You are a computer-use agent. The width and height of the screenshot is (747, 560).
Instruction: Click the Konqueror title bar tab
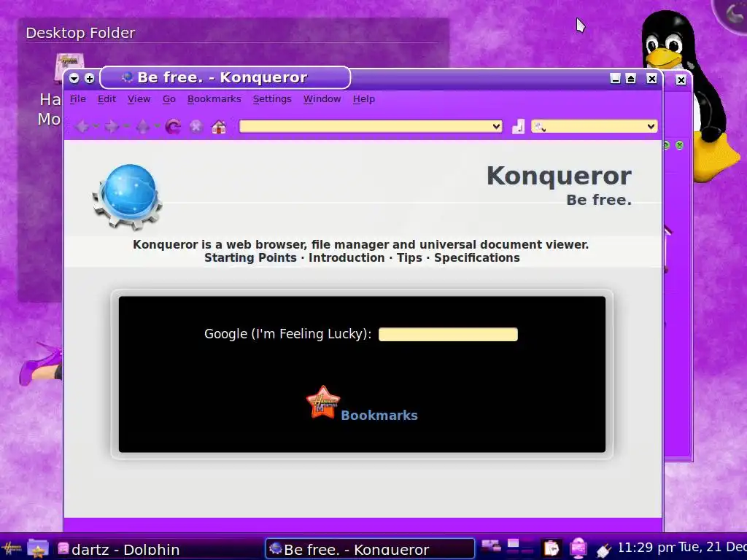click(x=225, y=77)
